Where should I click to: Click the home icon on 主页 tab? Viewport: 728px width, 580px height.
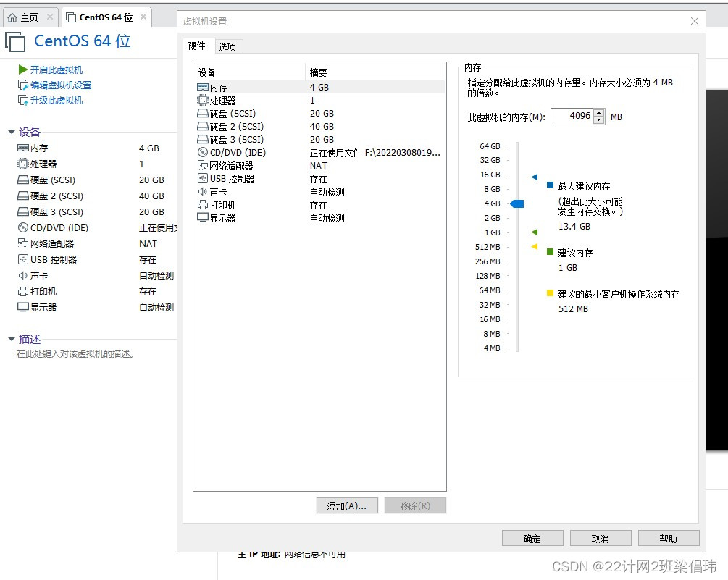point(12,17)
